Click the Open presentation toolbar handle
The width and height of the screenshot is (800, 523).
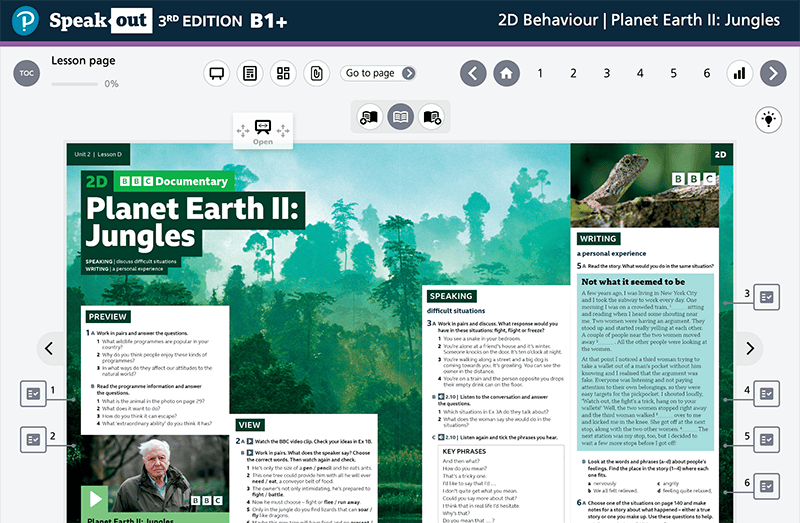263,131
